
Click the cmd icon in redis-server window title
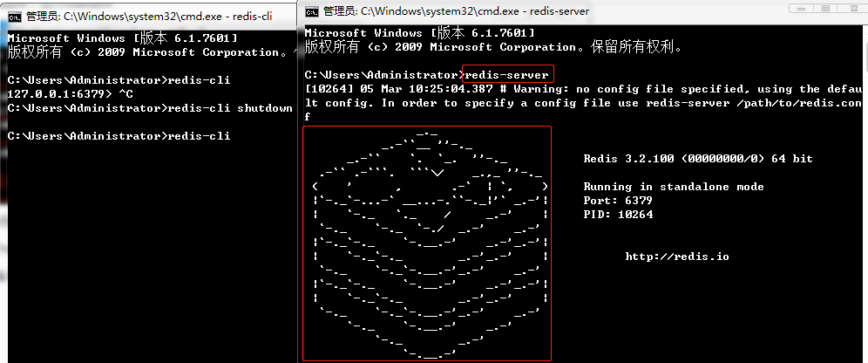click(312, 11)
